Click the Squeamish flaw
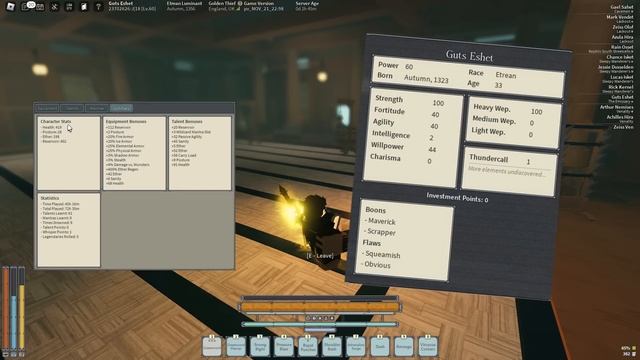Screen dimensions: 640x360 [x=381, y=255]
